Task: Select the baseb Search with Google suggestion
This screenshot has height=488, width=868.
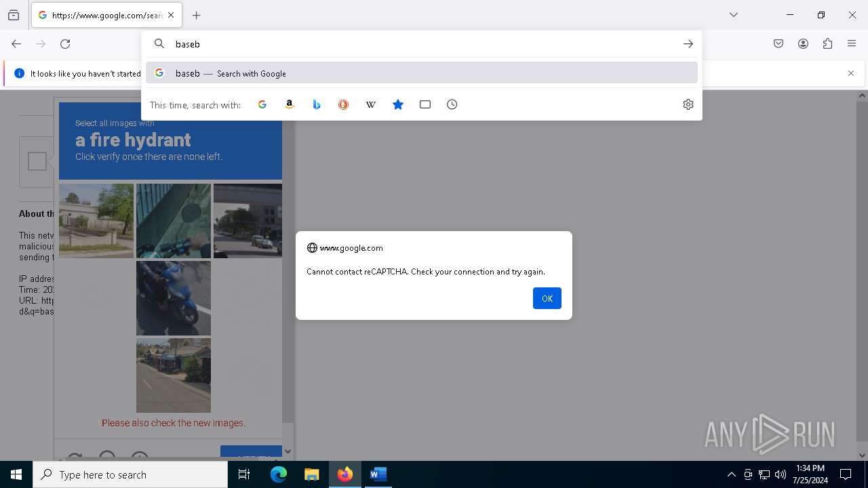Action: click(x=422, y=73)
